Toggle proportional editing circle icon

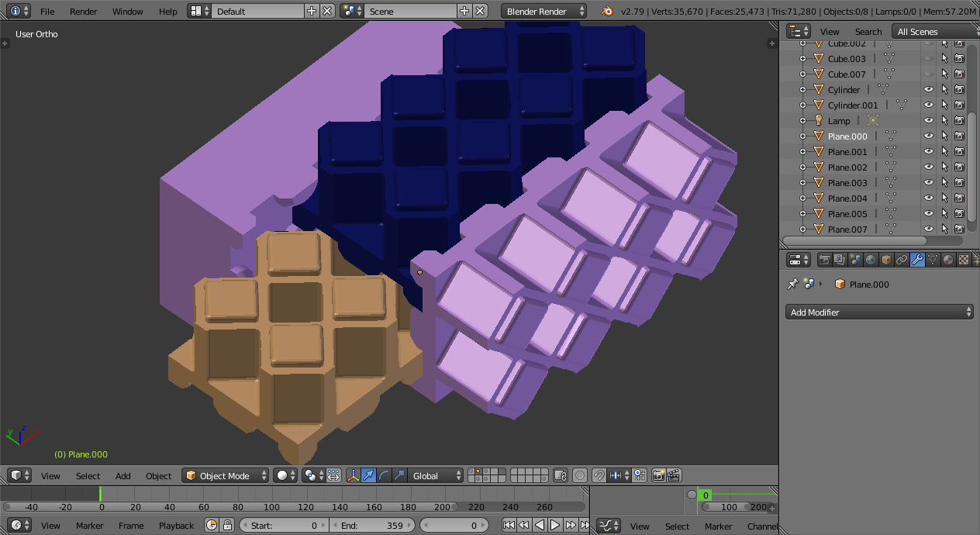click(x=581, y=475)
